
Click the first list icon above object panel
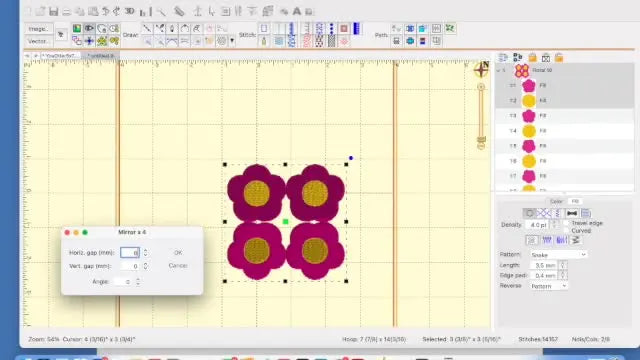(503, 58)
